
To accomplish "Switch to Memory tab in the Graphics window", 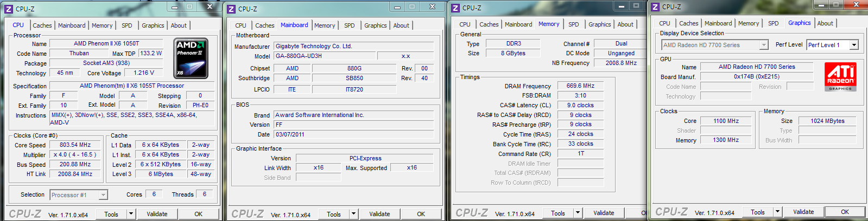I will (x=749, y=23).
